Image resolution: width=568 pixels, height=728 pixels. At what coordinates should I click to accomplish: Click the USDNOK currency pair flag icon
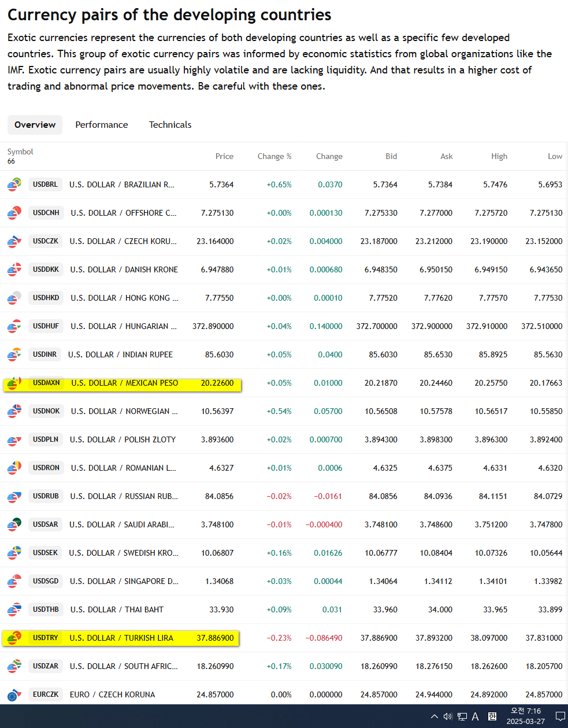point(14,411)
